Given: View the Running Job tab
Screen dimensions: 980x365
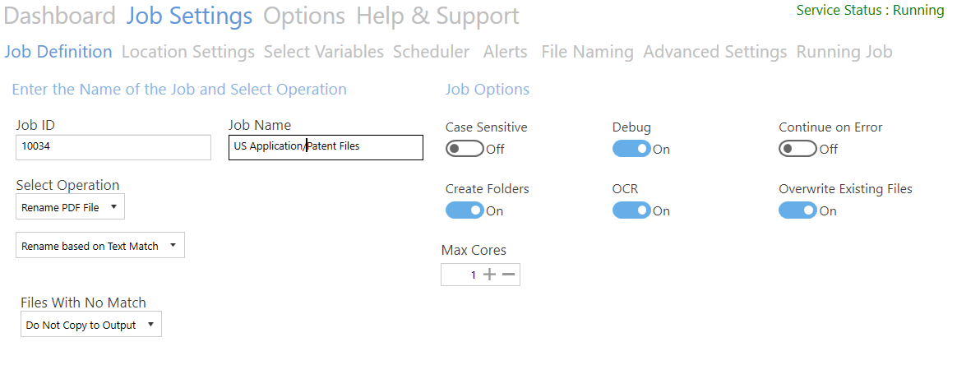Looking at the screenshot, I should point(844,52).
